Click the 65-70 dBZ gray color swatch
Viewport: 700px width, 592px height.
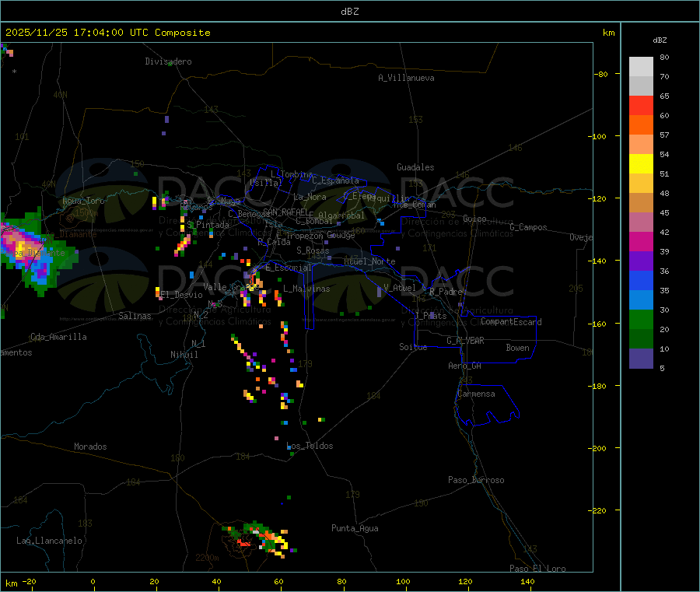[x=641, y=86]
